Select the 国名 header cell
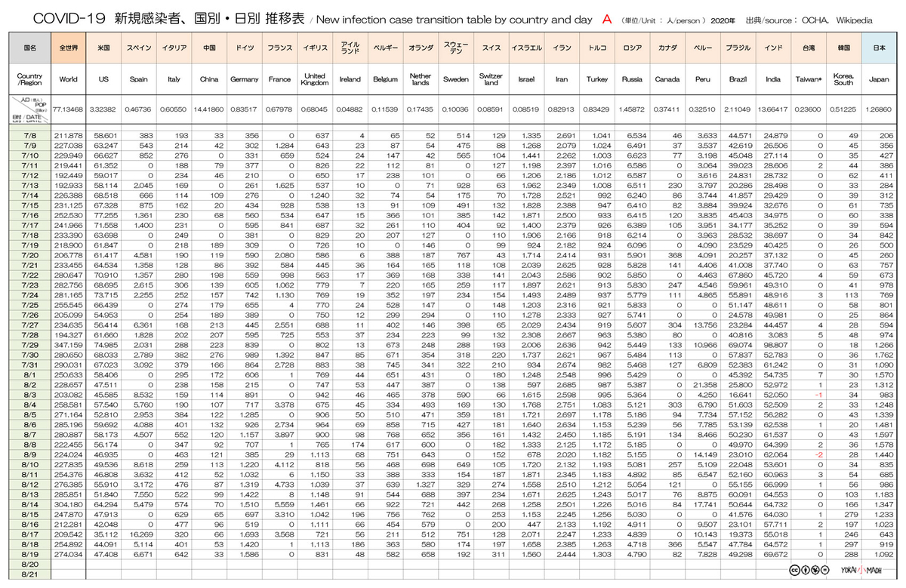The height and width of the screenshot is (588, 906). [31, 48]
